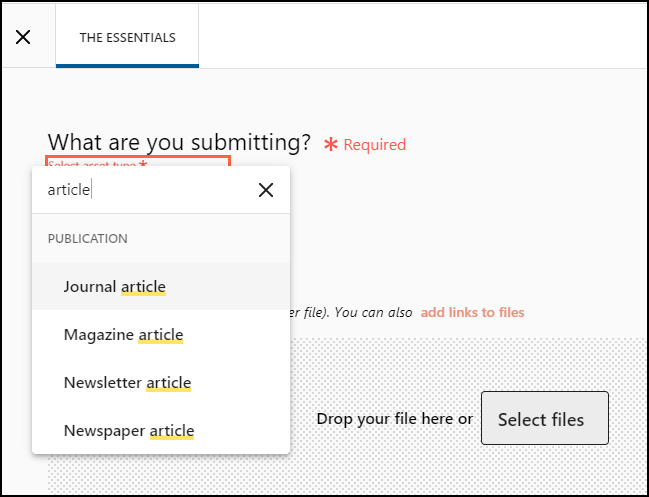Screen dimensions: 649x497
Task: Choose Journal article from the list
Action: 114,287
